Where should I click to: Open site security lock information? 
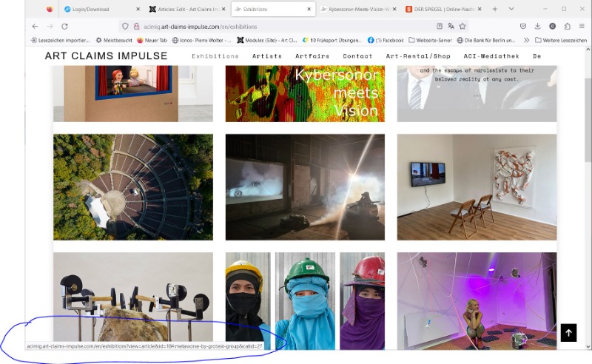point(136,27)
